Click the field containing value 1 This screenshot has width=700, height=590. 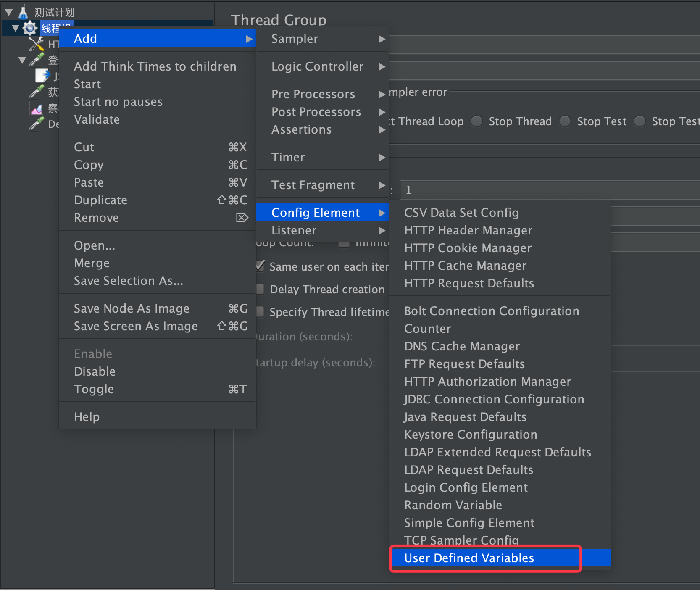pos(550,190)
